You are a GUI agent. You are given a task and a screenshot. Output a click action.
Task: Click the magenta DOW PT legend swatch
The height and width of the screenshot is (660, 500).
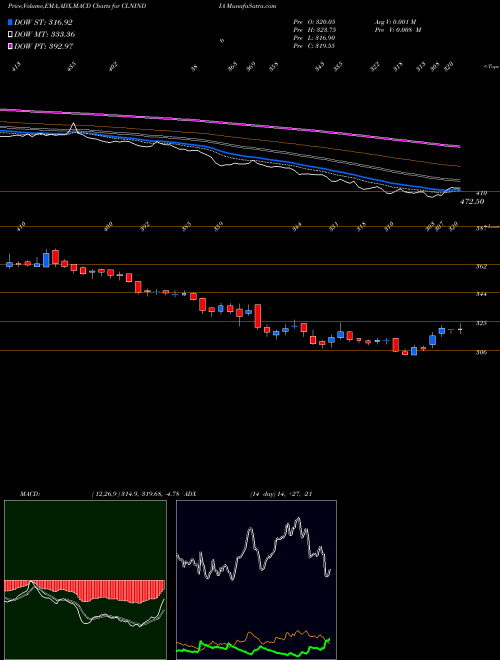[x=10, y=46]
